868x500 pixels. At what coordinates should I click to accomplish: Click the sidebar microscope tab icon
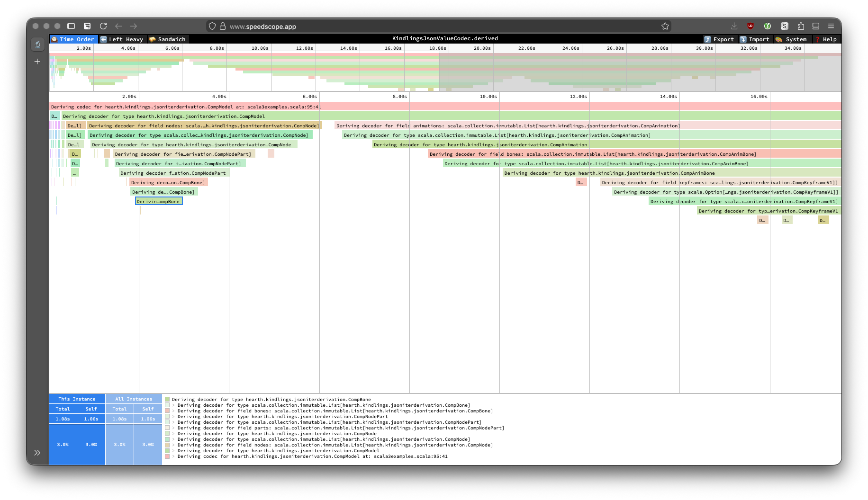pos(37,45)
